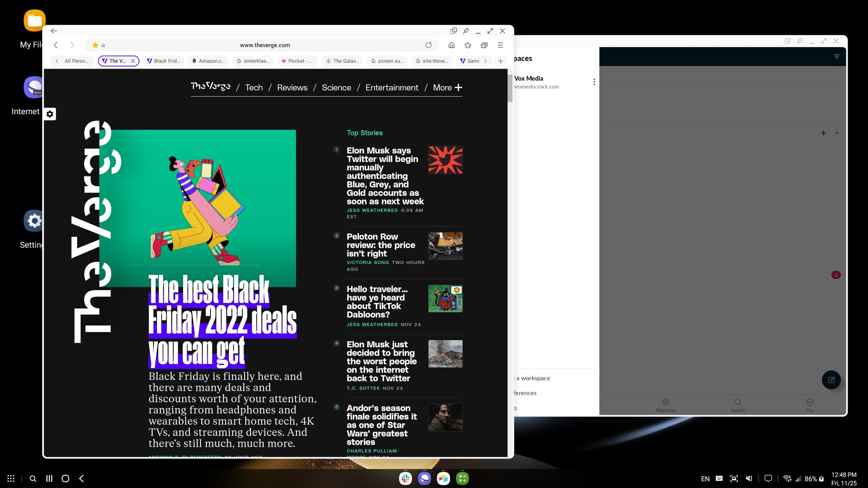Image resolution: width=868 pixels, height=488 pixels.
Task: Open the Twitter bird story thumbnail
Action: click(445, 160)
